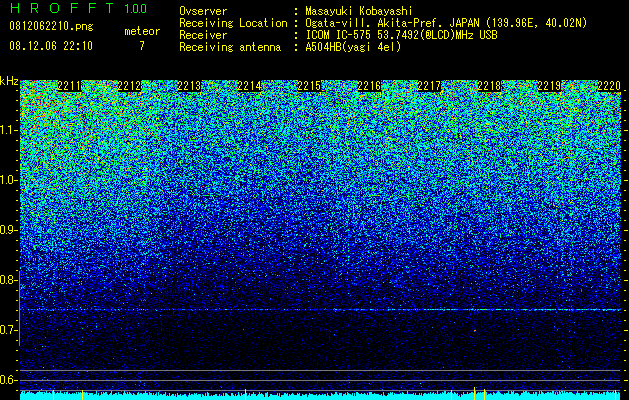Click the 2215 time marker label

pyautogui.click(x=309, y=86)
